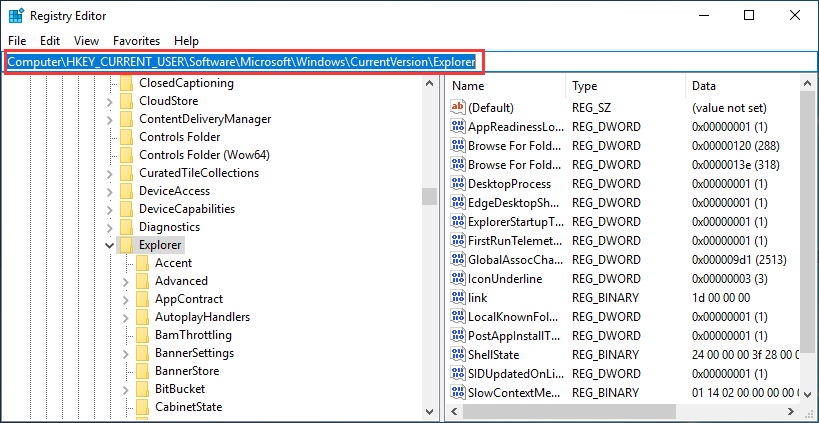Select the Advanced subkey folder icon
Viewport: 819px width, 423px height.
143,281
